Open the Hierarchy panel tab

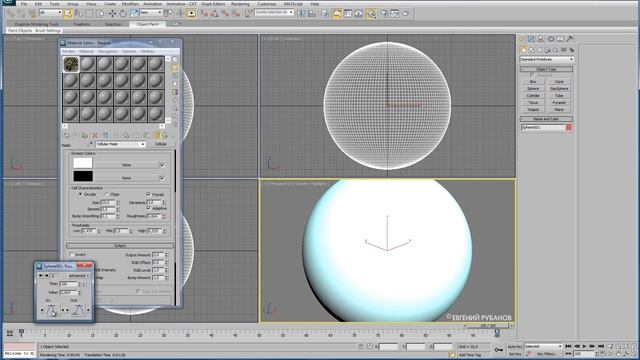[x=541, y=39]
